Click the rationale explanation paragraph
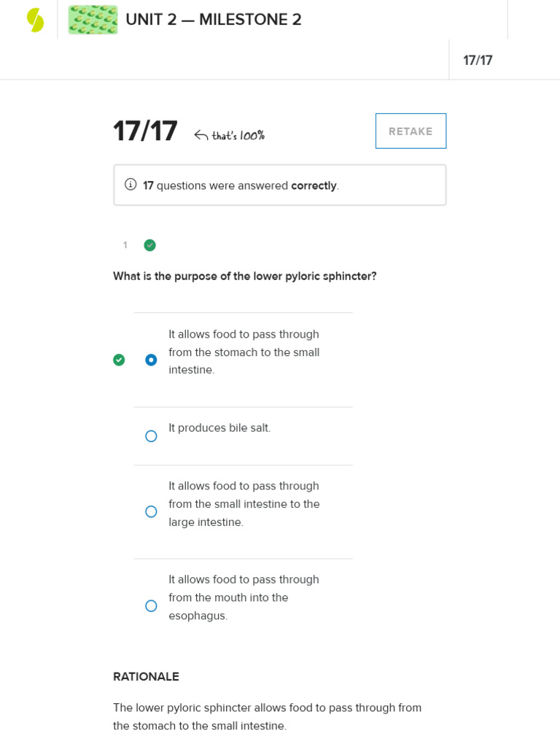Image resolution: width=560 pixels, height=747 pixels. click(267, 716)
